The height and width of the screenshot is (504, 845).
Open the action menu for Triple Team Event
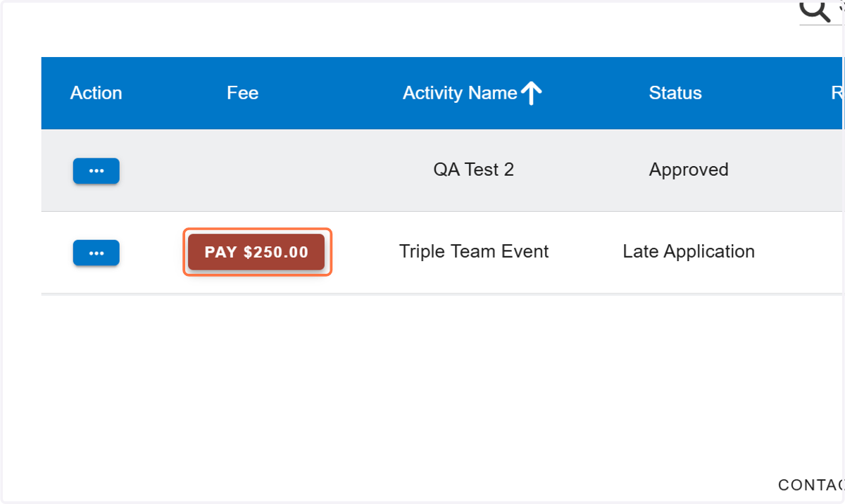pyautogui.click(x=96, y=253)
